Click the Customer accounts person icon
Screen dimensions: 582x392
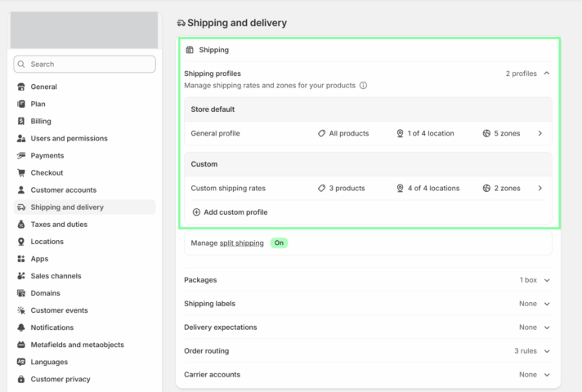click(21, 190)
